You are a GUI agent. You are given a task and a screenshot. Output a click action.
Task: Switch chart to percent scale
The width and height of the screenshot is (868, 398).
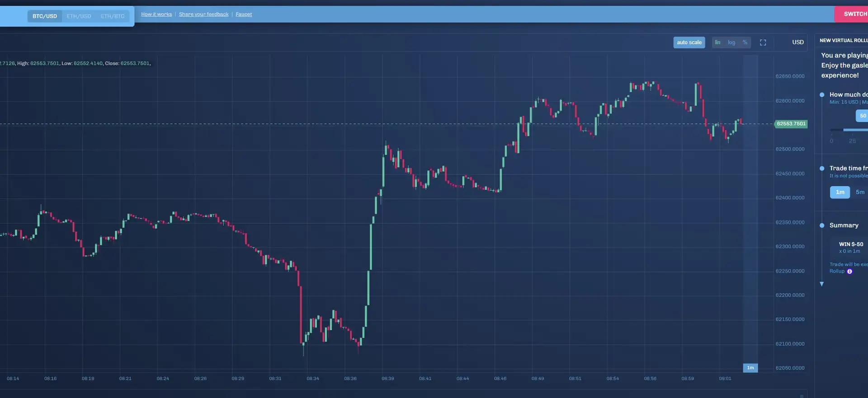point(745,42)
